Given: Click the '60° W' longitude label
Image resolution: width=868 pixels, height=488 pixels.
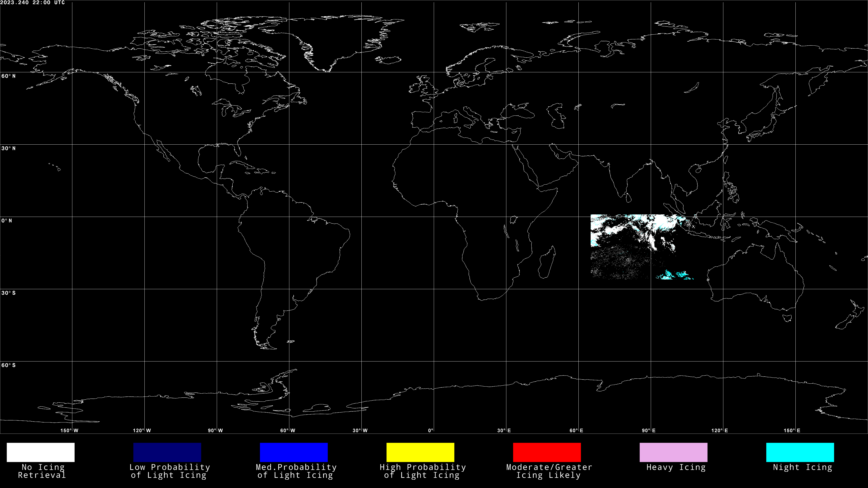Looking at the screenshot, I should coord(288,430).
